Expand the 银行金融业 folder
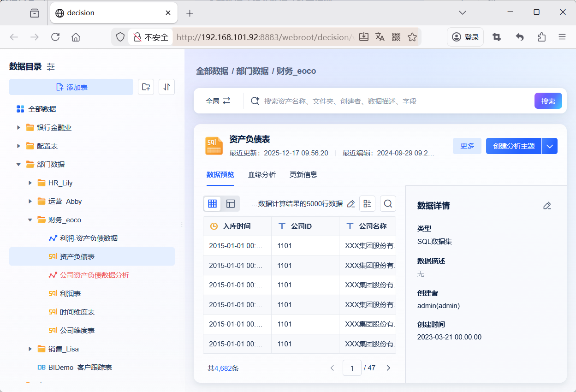The width and height of the screenshot is (576, 392). pos(19,127)
